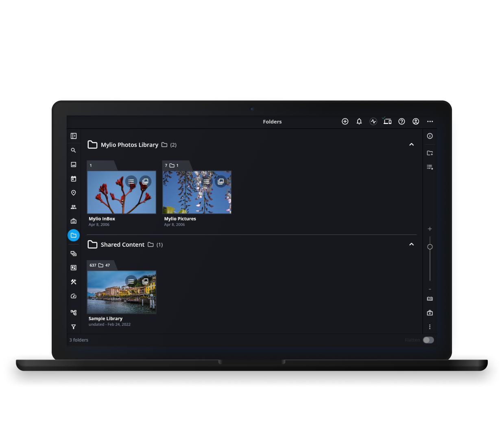Image resolution: width=504 pixels, height=443 pixels.
Task: Open the Help question mark icon
Action: point(401,122)
